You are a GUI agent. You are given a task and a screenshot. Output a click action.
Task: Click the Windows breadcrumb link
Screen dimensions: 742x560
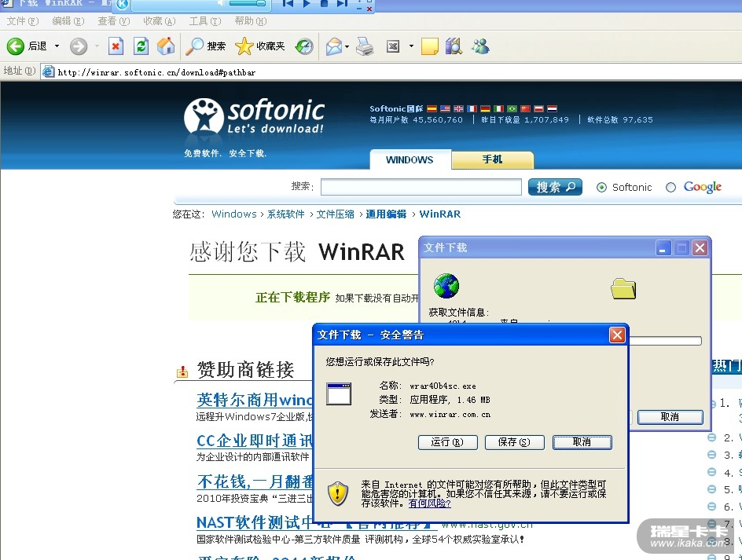tap(234, 214)
